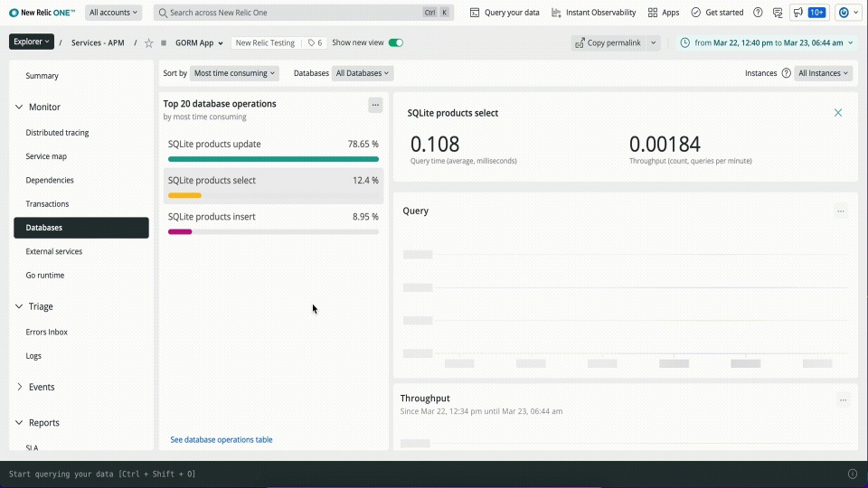The width and height of the screenshot is (868, 488).
Task: Click the yellow SQLite products select bar
Action: pos(184,195)
